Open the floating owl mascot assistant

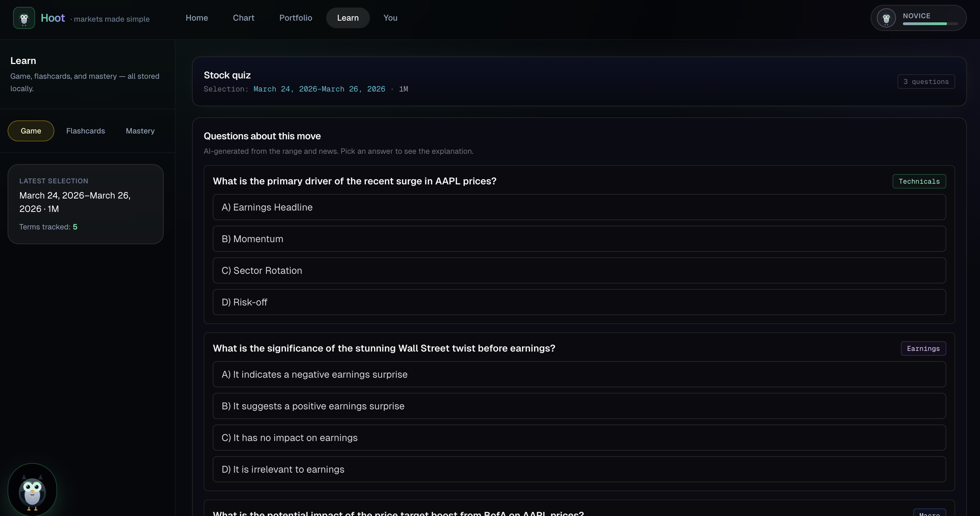(32, 490)
